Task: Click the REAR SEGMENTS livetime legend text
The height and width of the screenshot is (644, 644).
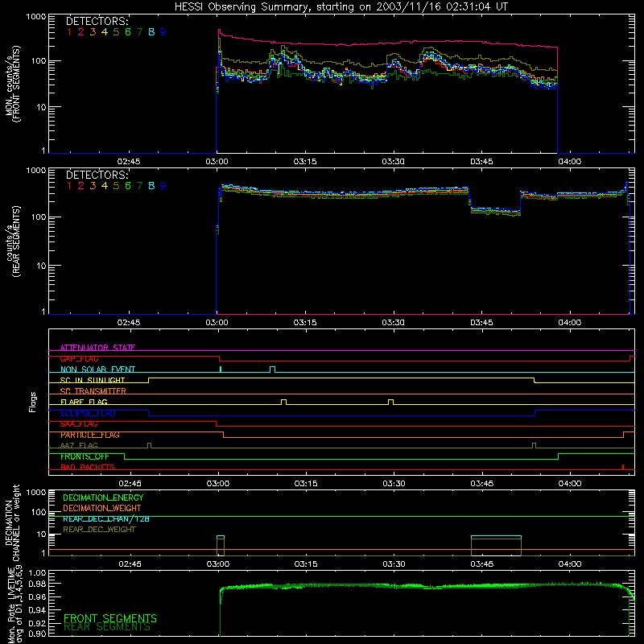Action: click(x=107, y=627)
